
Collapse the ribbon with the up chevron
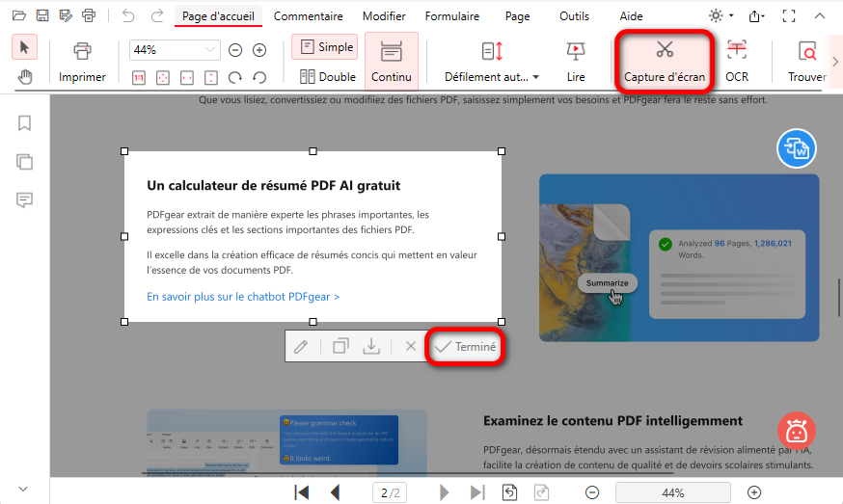[819, 16]
